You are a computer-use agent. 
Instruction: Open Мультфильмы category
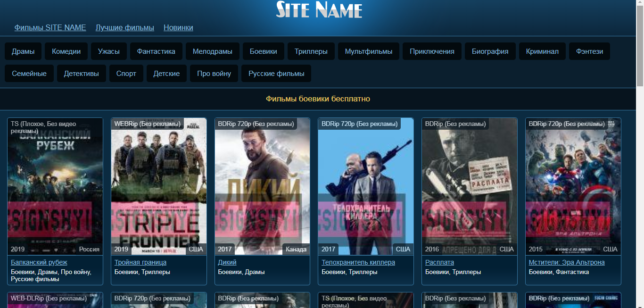[369, 51]
